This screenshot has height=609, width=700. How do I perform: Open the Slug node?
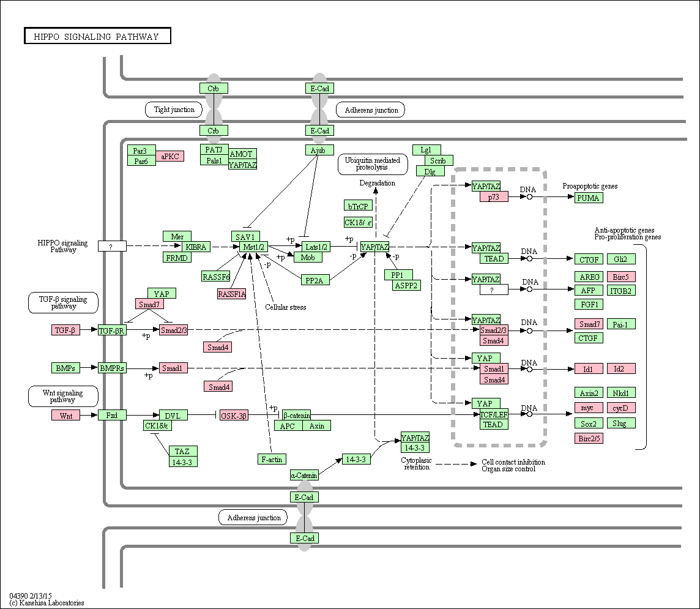tap(621, 423)
